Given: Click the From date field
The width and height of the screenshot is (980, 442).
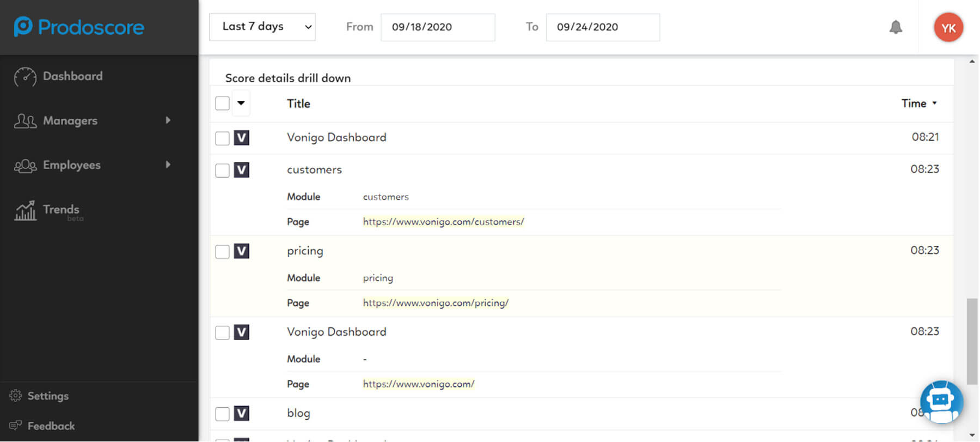Looking at the screenshot, I should (x=438, y=27).
